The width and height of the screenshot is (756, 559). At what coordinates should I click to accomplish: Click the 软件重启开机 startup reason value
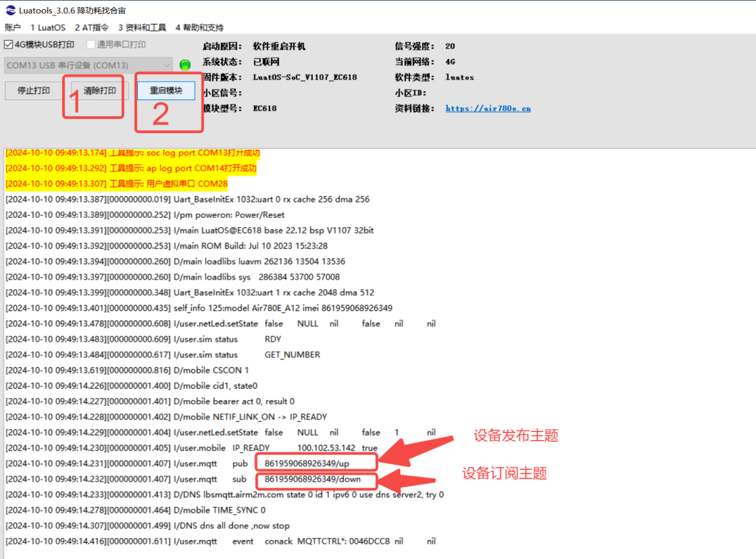click(x=279, y=46)
